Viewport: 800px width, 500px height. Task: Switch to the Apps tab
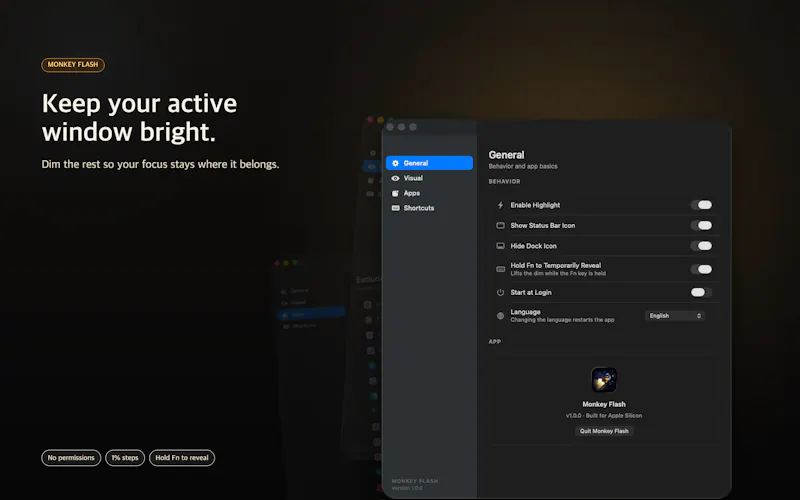click(429, 193)
